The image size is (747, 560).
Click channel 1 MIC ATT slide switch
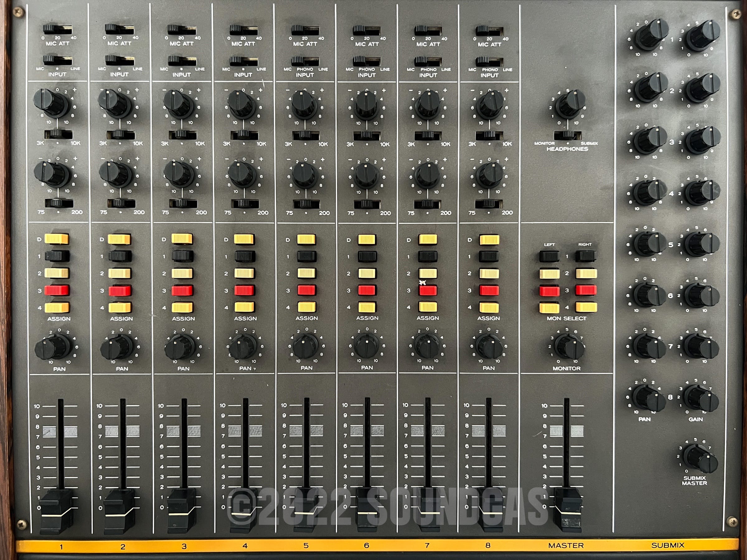[57, 30]
